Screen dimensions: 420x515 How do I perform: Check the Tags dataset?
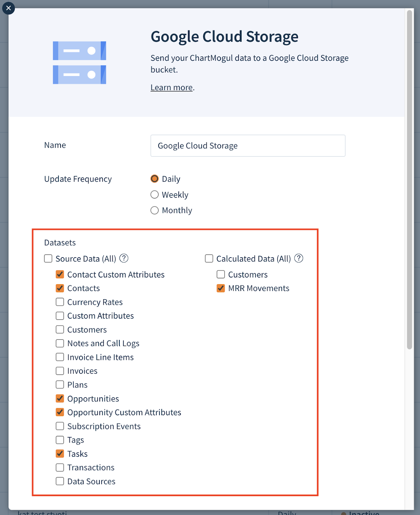pos(60,440)
